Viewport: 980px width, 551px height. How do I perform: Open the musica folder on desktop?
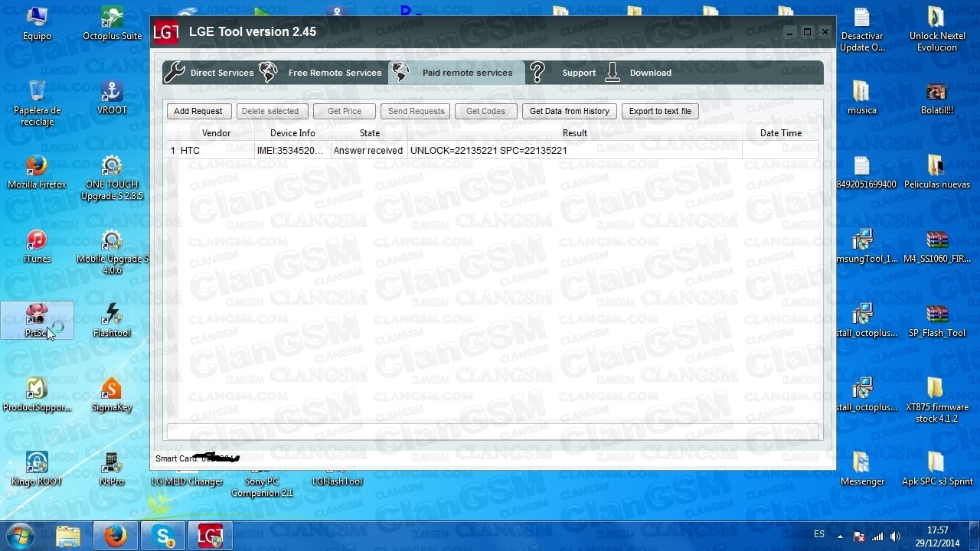pos(862,98)
